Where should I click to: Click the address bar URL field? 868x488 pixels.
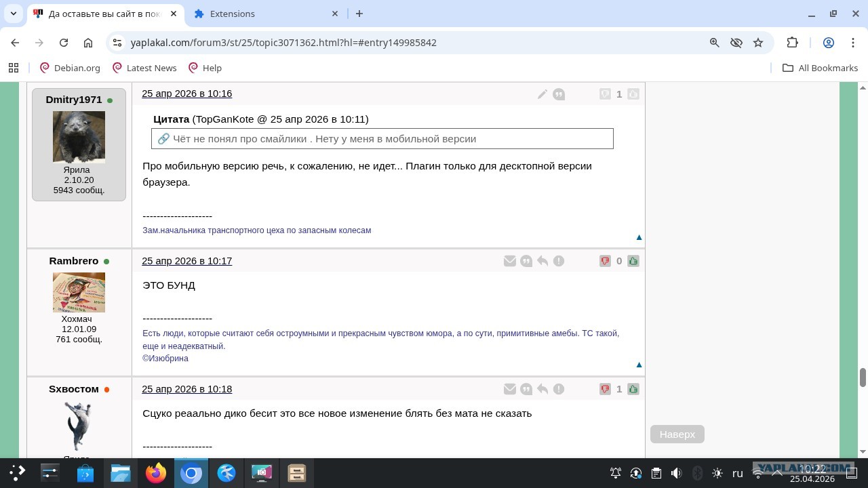click(x=407, y=42)
